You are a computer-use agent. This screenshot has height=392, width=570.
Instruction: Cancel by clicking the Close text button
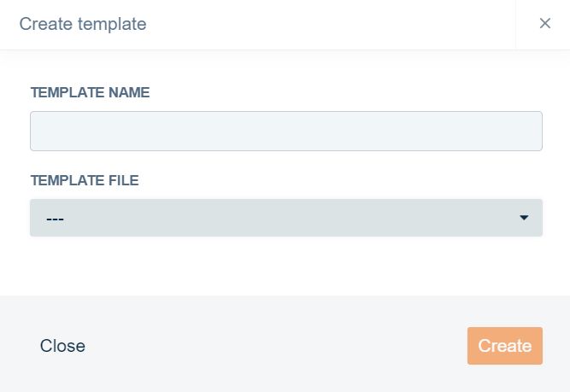coord(62,346)
